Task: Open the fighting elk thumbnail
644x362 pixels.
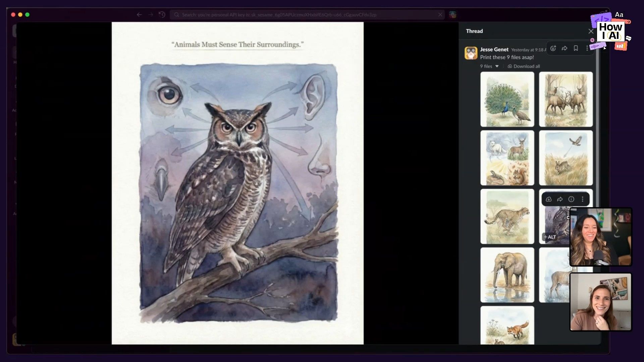Action: click(x=566, y=99)
